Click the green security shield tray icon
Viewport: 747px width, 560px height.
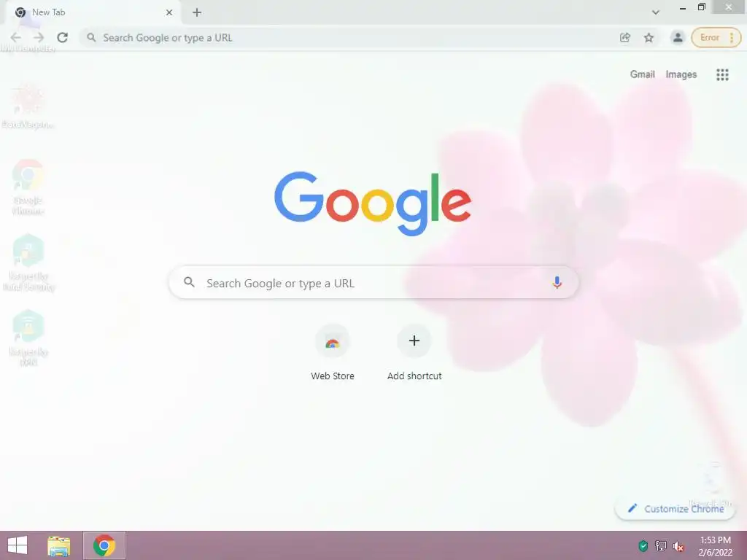tap(643, 545)
